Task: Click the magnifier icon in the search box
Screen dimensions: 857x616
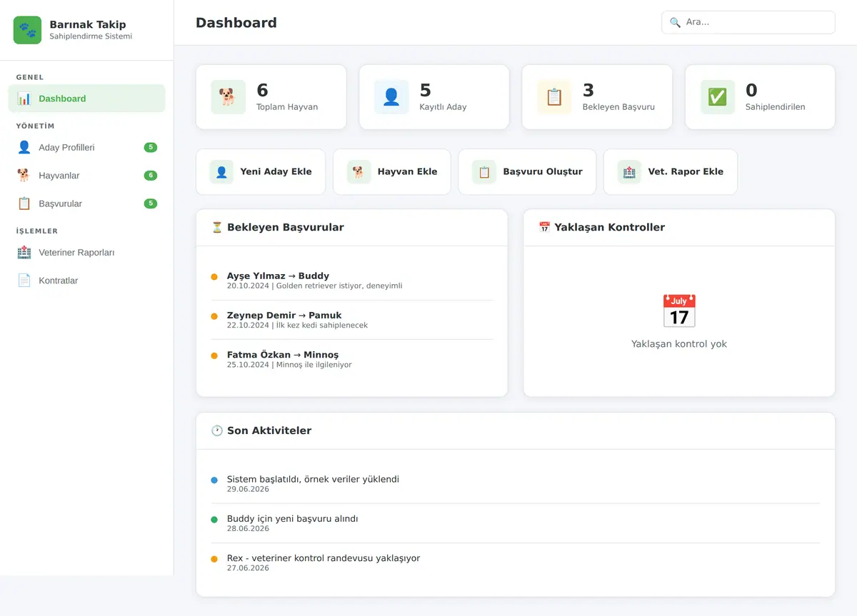Action: (675, 22)
